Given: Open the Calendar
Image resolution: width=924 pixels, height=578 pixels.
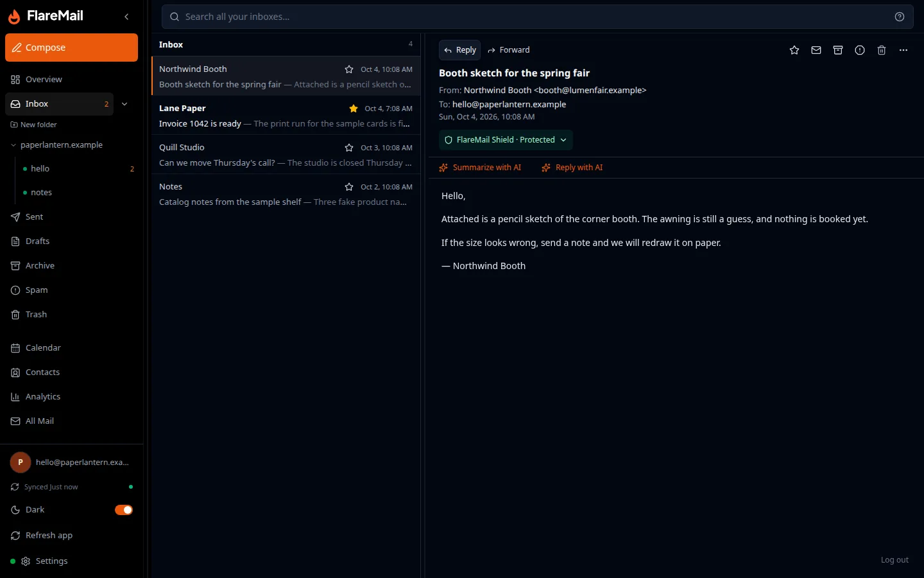Looking at the screenshot, I should [71, 348].
